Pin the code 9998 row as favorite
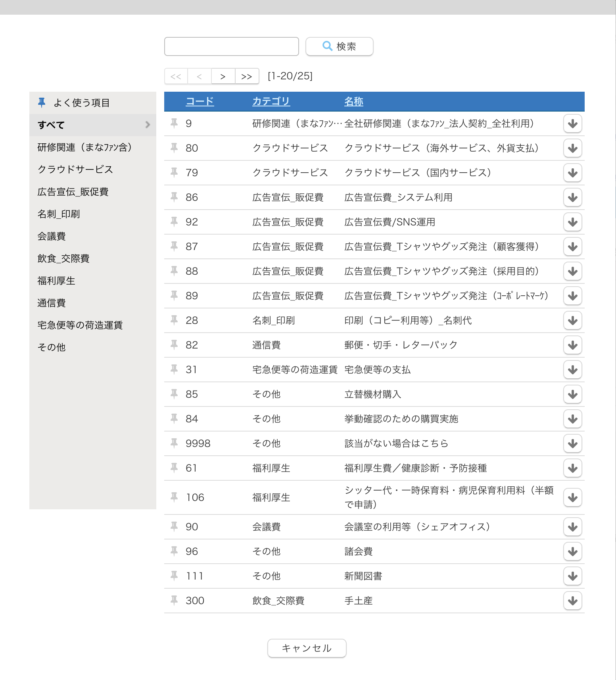This screenshot has width=616, height=680. pyautogui.click(x=174, y=443)
